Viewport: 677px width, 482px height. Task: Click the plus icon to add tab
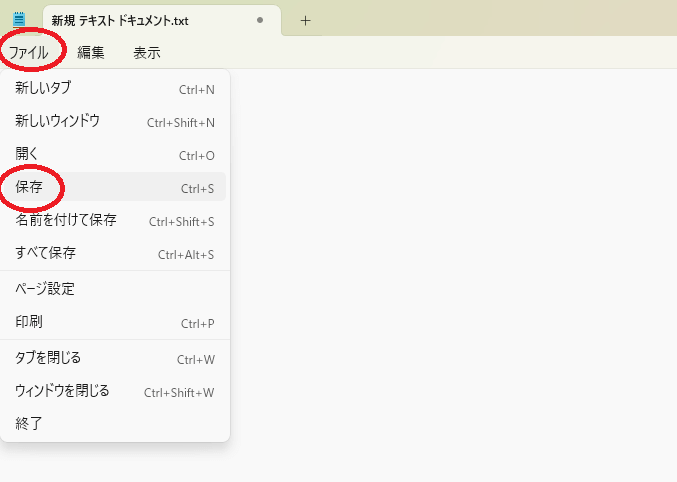coord(305,20)
